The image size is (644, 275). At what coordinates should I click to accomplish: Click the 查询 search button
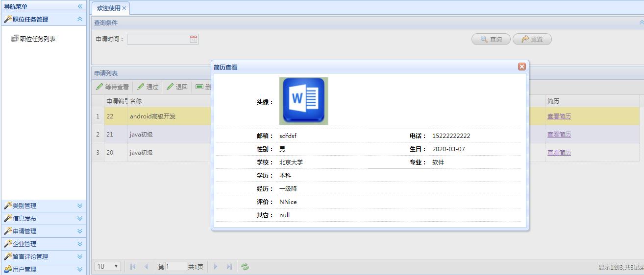(491, 39)
